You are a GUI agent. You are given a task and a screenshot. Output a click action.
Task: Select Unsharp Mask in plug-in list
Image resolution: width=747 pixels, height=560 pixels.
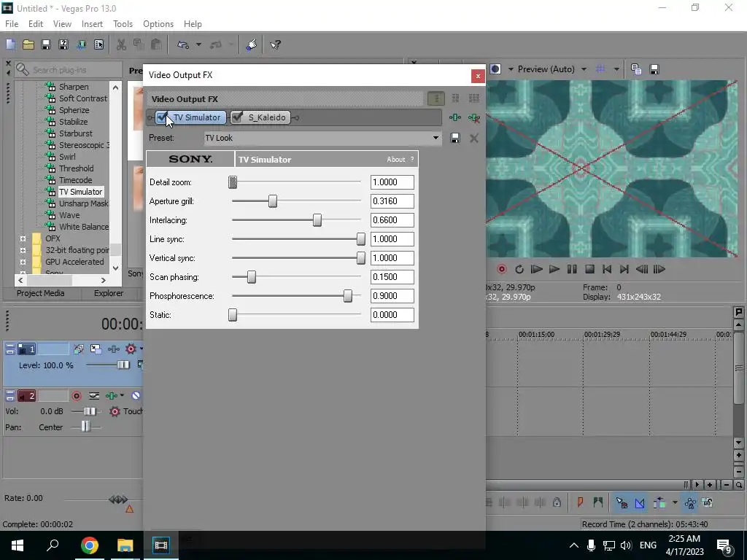83,203
